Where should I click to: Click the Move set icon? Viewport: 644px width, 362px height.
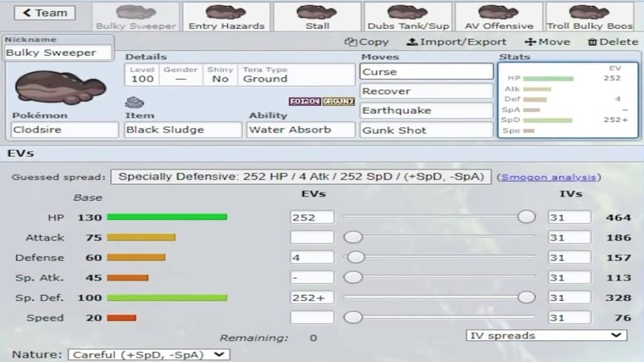pyautogui.click(x=530, y=42)
